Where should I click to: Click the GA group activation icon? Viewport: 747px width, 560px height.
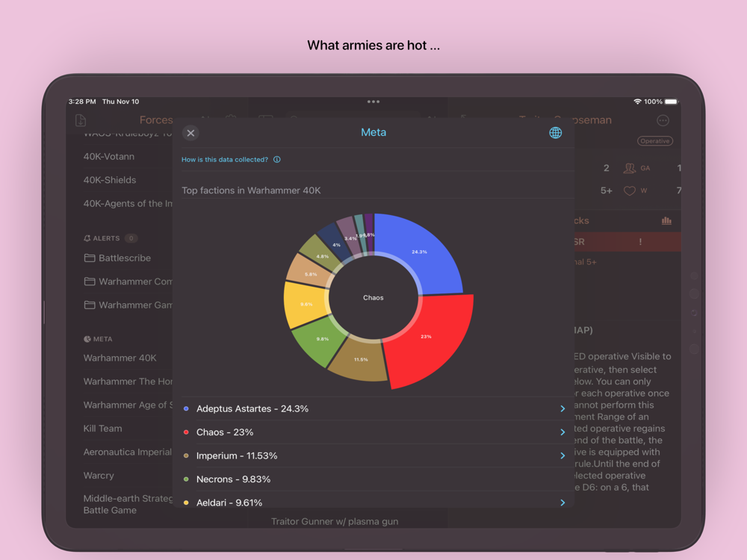coord(630,168)
